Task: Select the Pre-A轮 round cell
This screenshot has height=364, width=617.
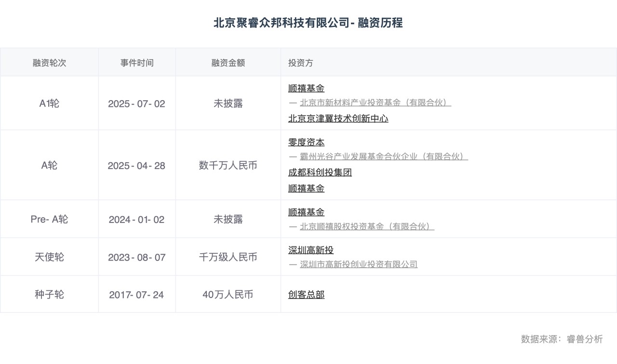Action: click(49, 220)
